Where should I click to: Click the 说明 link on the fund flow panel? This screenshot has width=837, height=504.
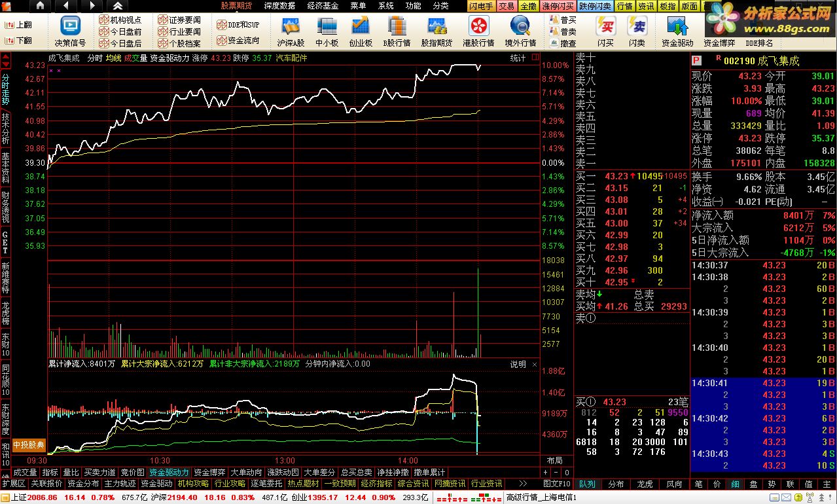(x=518, y=364)
